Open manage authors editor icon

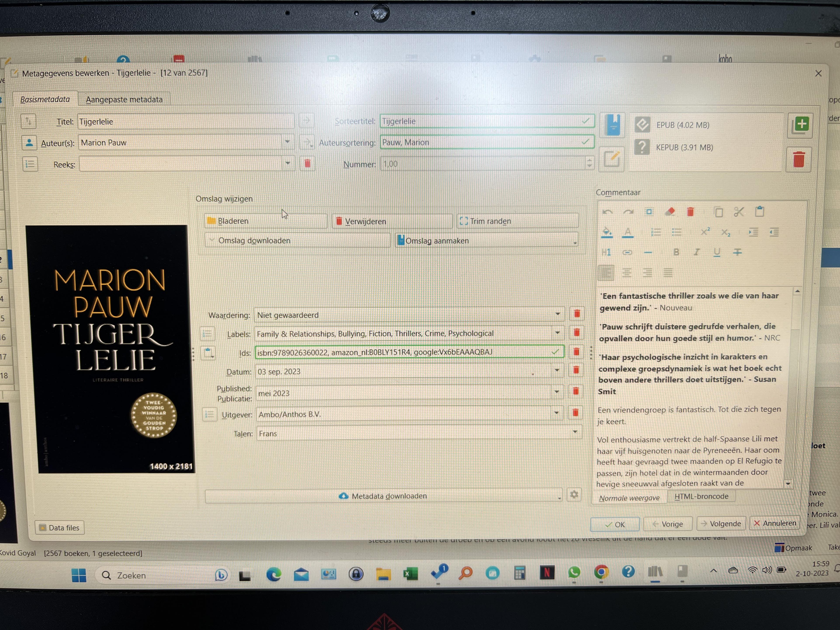point(29,143)
